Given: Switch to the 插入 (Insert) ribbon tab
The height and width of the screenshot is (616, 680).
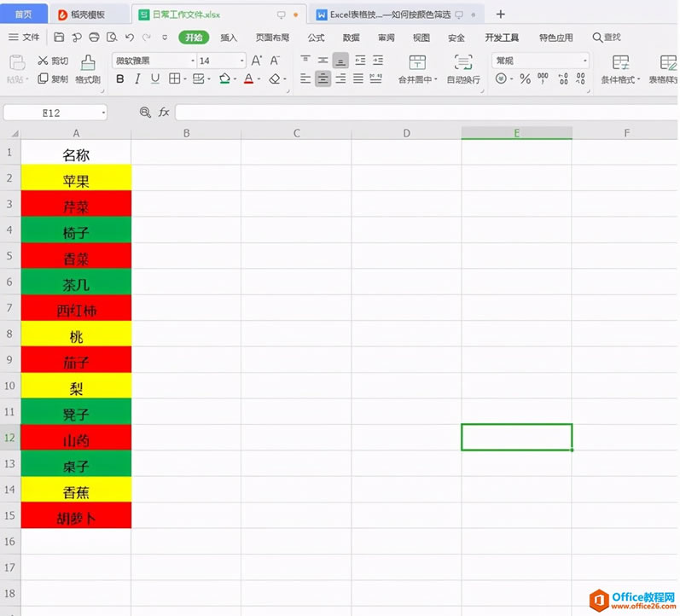Looking at the screenshot, I should pos(229,38).
